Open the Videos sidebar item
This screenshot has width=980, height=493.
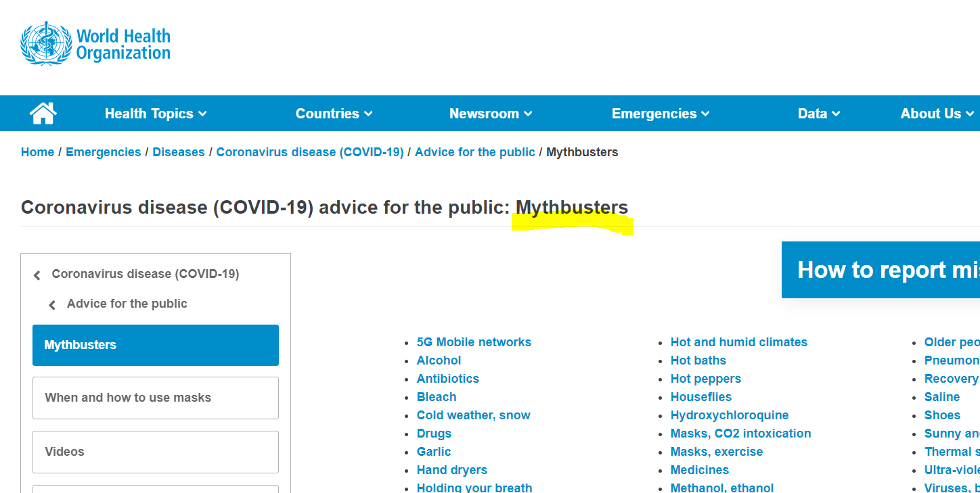coord(156,452)
